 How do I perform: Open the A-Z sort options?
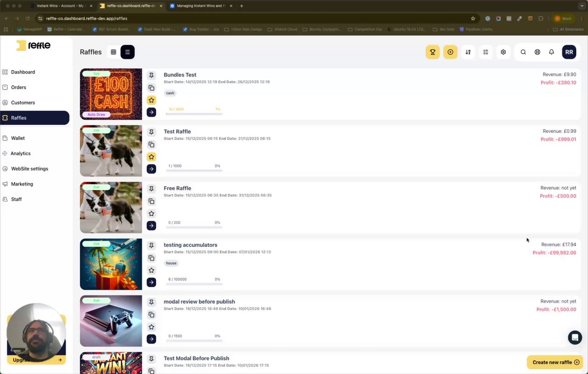468,52
